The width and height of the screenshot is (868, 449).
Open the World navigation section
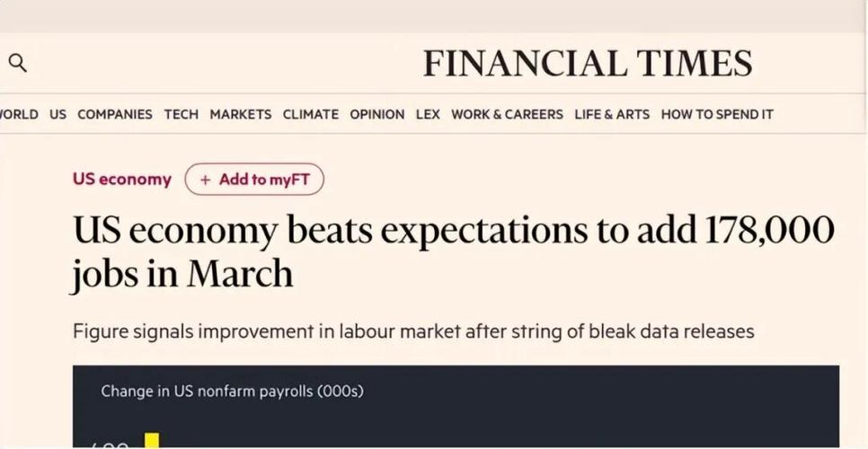click(19, 114)
